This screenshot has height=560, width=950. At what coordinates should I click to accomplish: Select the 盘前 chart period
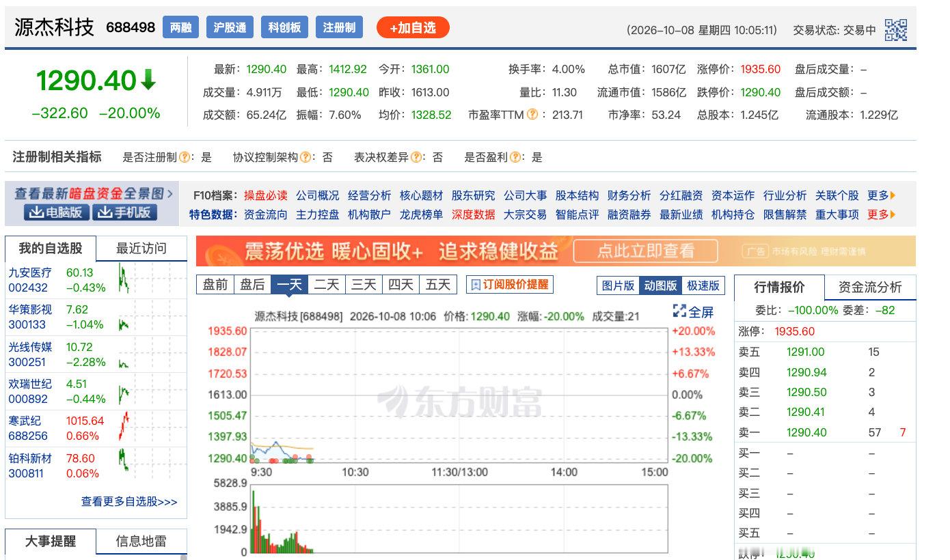[215, 284]
